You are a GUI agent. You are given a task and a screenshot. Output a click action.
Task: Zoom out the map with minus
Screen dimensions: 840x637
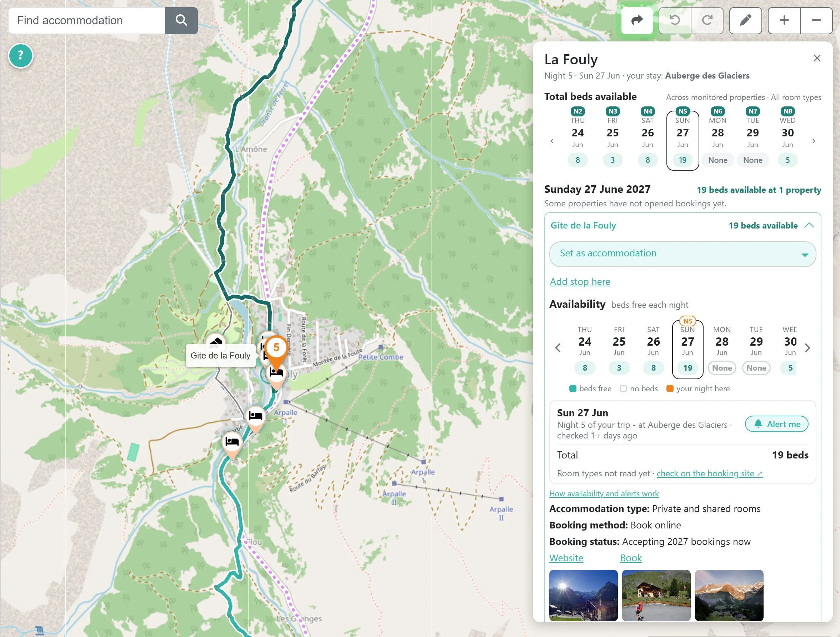(x=816, y=20)
